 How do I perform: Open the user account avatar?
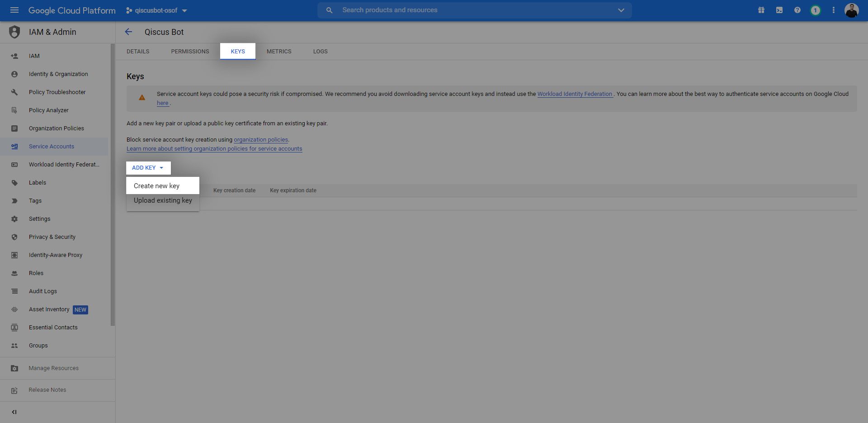851,10
